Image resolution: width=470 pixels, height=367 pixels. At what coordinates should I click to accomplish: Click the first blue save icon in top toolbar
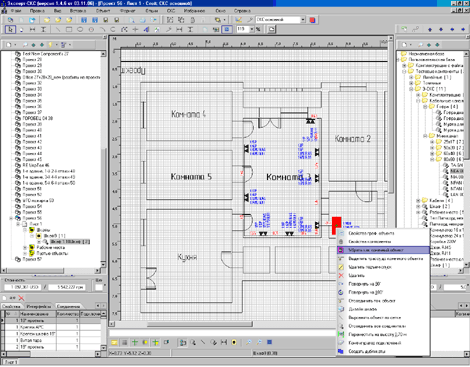[84, 20]
